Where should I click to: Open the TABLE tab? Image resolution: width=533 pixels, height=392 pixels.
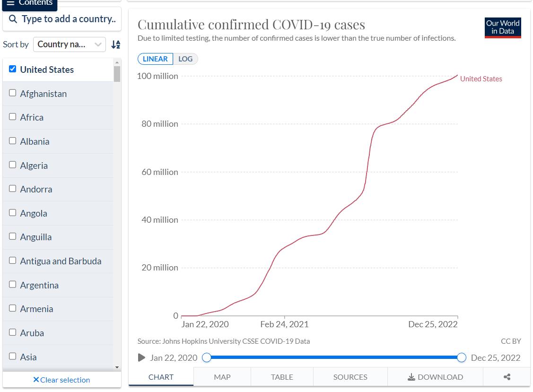(282, 377)
